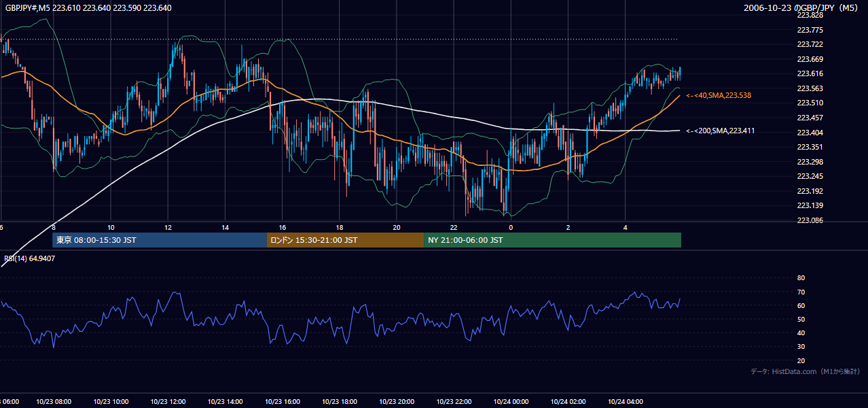Click price axis value 223.616

pyautogui.click(x=810, y=73)
